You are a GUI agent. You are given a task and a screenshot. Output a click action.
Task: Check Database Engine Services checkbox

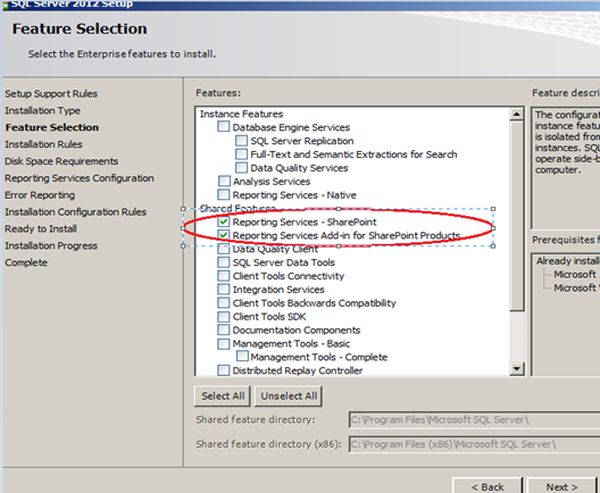pyautogui.click(x=223, y=127)
